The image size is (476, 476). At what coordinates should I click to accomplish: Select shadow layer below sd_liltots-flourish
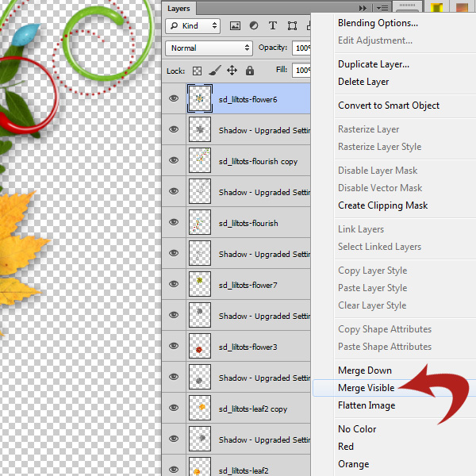264,255
